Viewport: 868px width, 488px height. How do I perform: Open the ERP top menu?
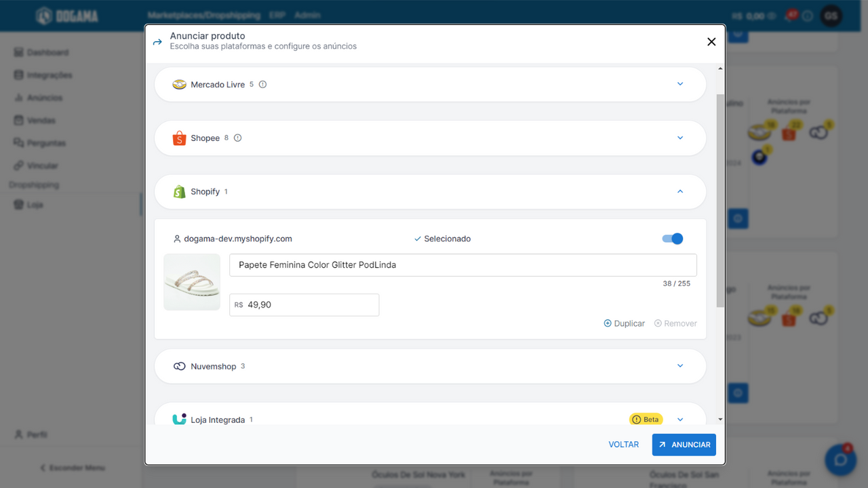pos(277,15)
